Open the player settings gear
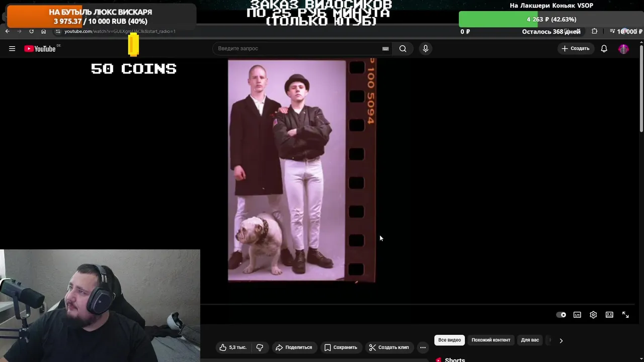 (593, 315)
